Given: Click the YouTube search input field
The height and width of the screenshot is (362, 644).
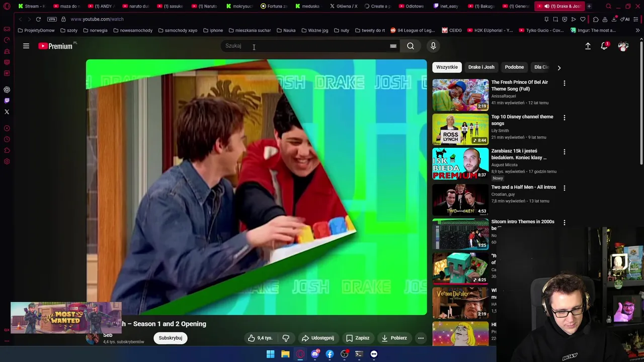Looking at the screenshot, I should point(304,46).
